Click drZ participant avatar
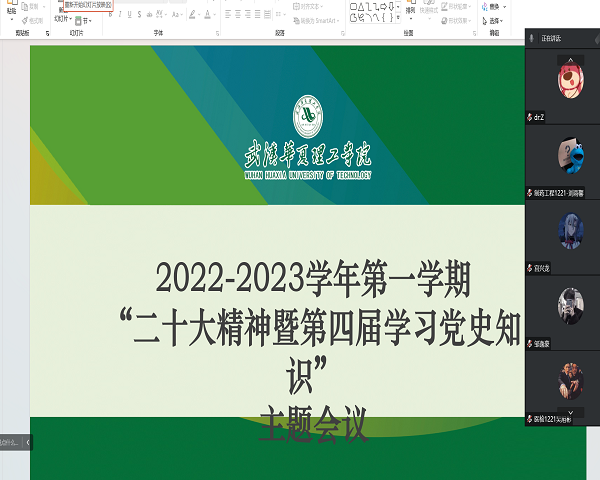This screenshot has width=600, height=480. (x=570, y=80)
